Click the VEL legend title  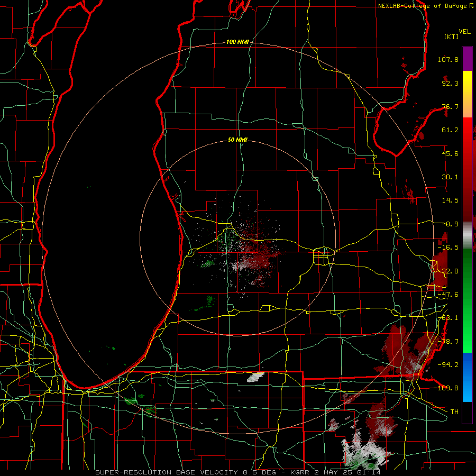tap(464, 31)
